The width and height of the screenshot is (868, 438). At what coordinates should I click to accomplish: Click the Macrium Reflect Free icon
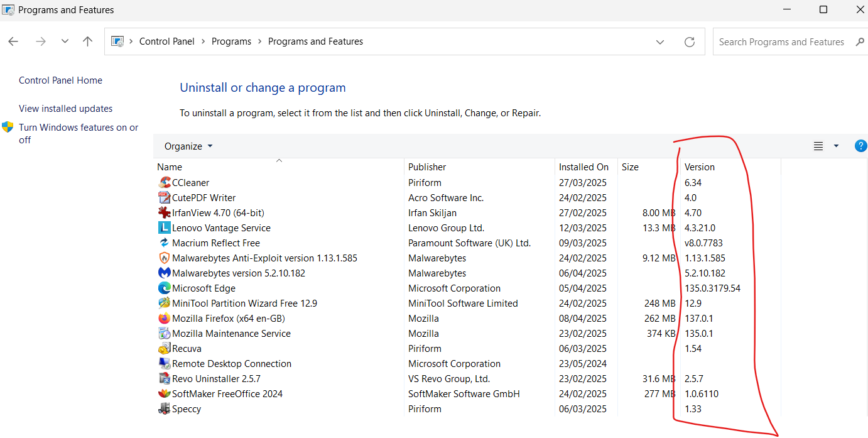pyautogui.click(x=165, y=243)
